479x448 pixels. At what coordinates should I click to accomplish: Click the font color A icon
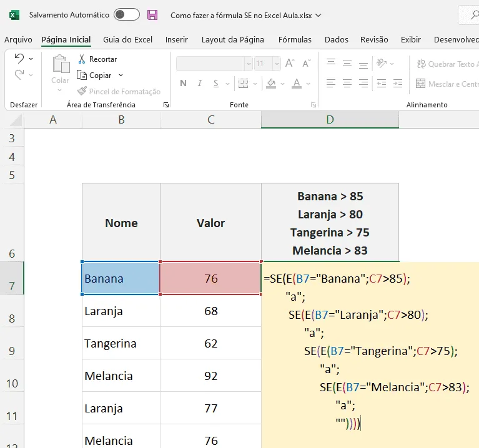[297, 83]
